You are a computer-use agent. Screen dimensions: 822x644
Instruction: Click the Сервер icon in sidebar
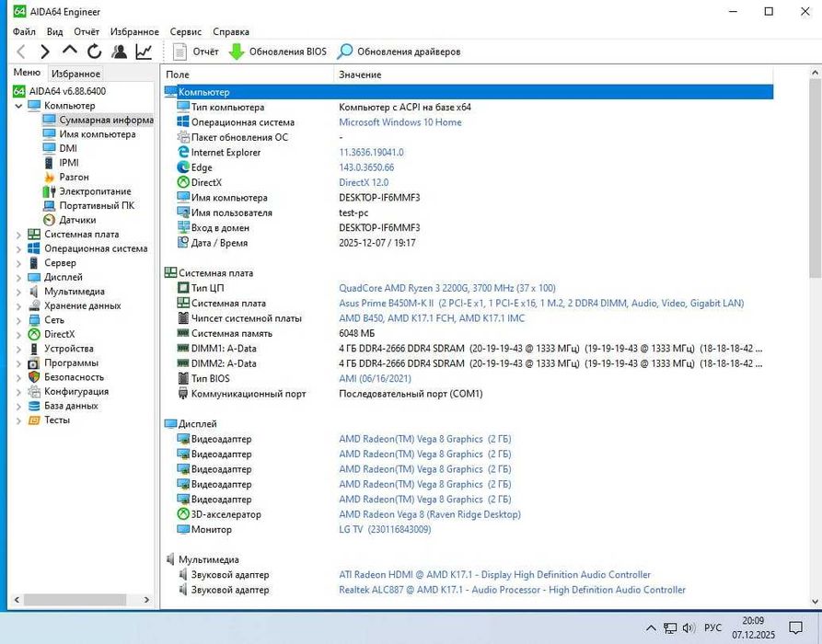click(34, 262)
